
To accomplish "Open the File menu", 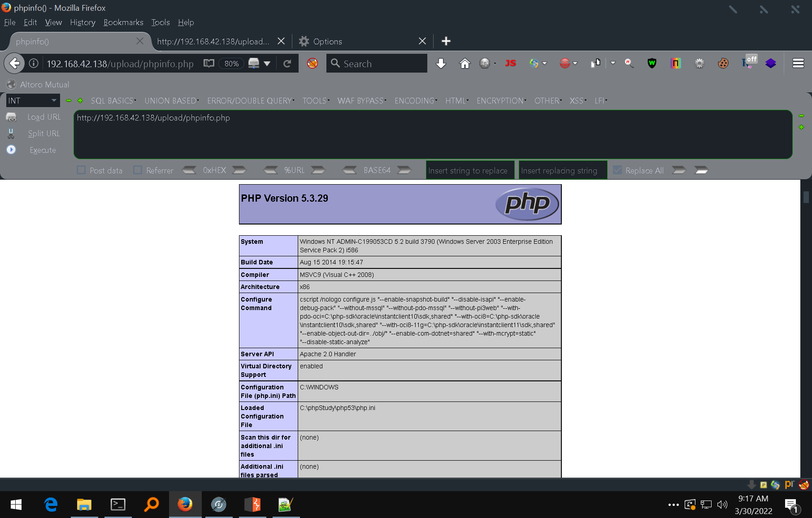I will click(x=9, y=22).
